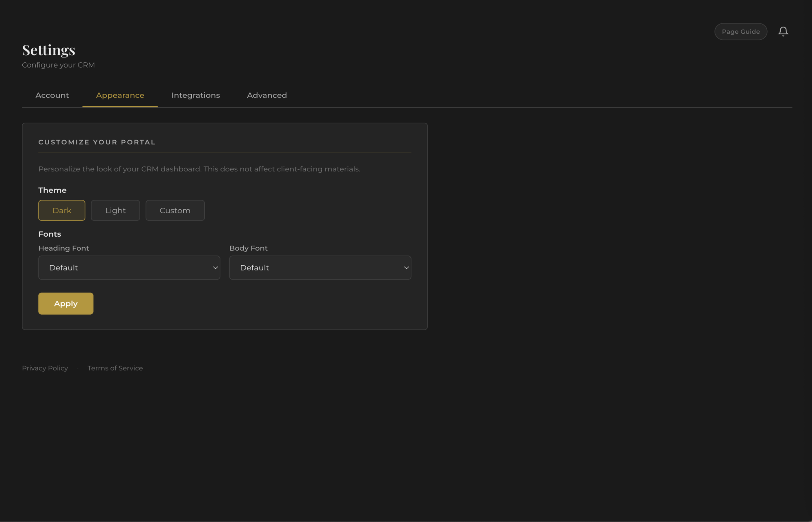
Task: Click the Body Font dropdown arrow
Action: (406, 267)
